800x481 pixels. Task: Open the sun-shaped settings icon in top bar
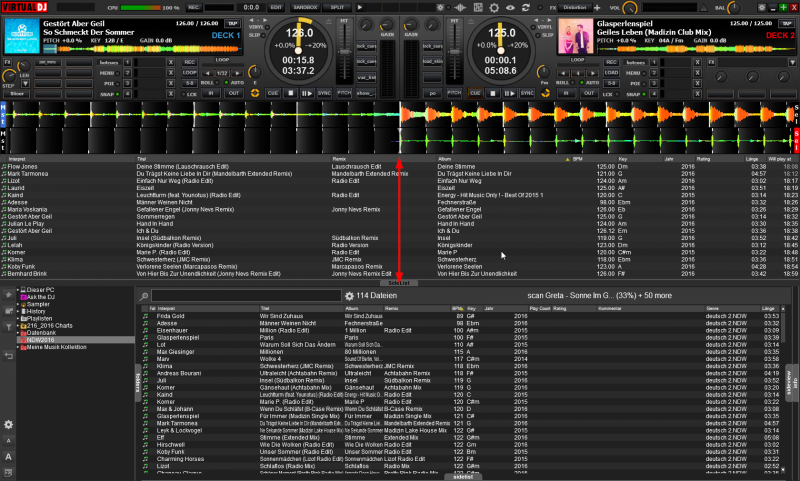(x=494, y=8)
